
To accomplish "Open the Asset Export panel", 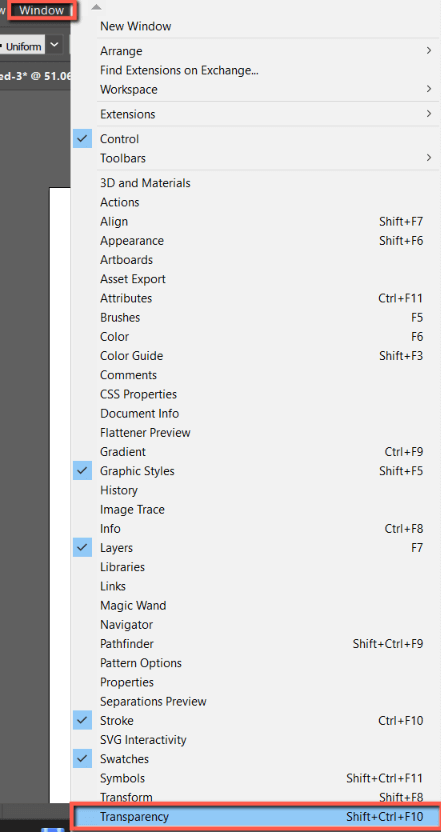I will click(256, 279).
